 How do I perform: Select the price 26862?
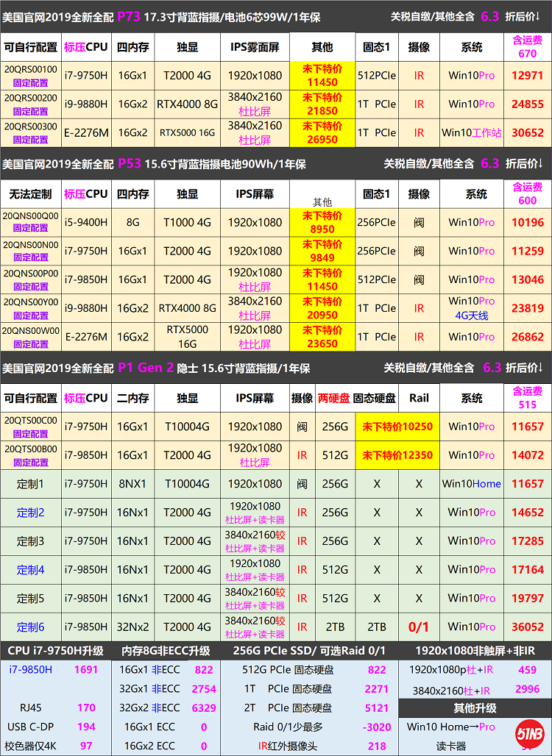click(x=528, y=337)
